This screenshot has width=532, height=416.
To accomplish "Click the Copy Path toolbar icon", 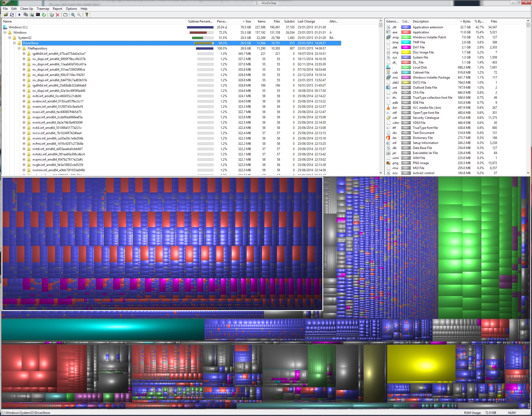I will (26, 15).
